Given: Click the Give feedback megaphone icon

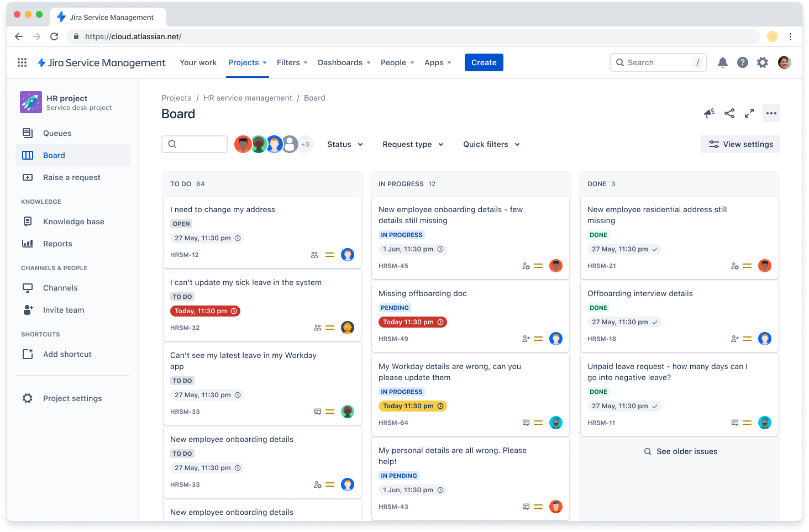Looking at the screenshot, I should coord(709,113).
